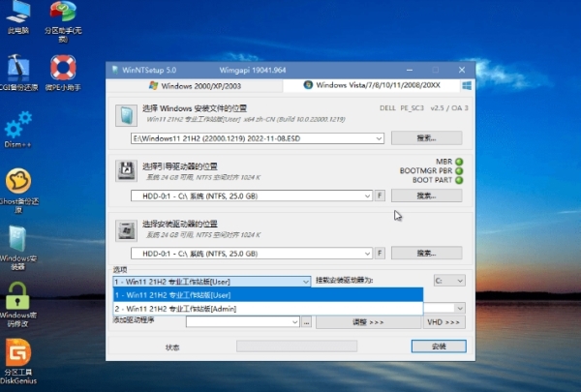Expand the add driver path dropdown

(295, 322)
